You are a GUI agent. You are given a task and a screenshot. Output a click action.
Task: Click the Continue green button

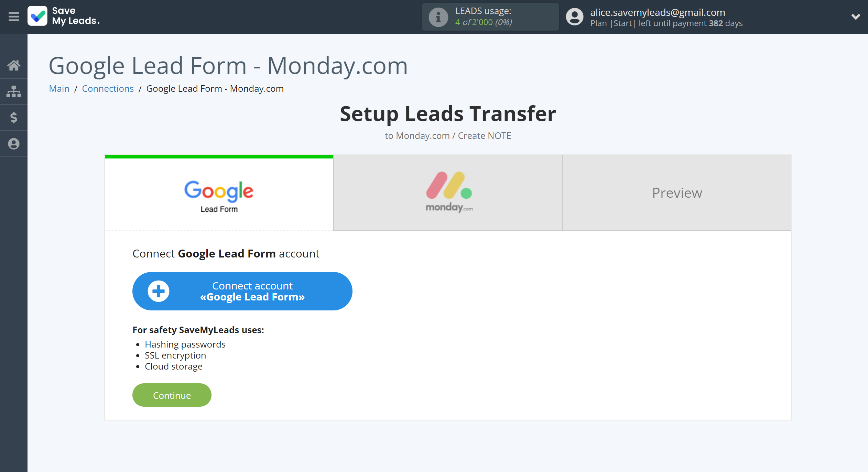(x=172, y=395)
